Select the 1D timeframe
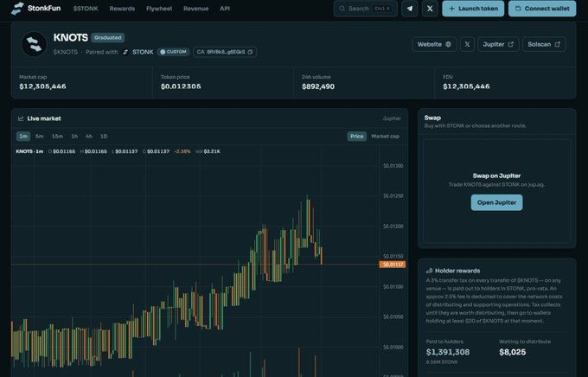 tap(104, 136)
